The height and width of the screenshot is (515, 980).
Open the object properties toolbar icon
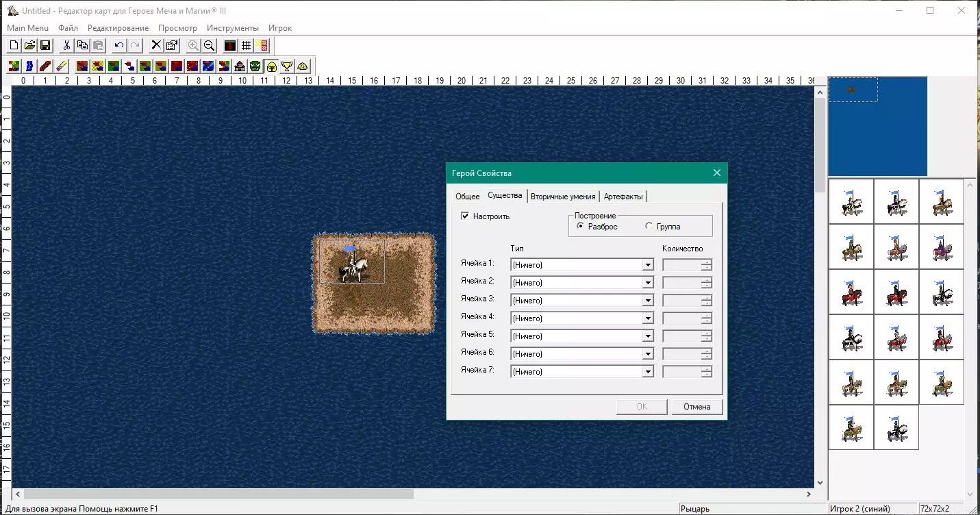coord(172,46)
